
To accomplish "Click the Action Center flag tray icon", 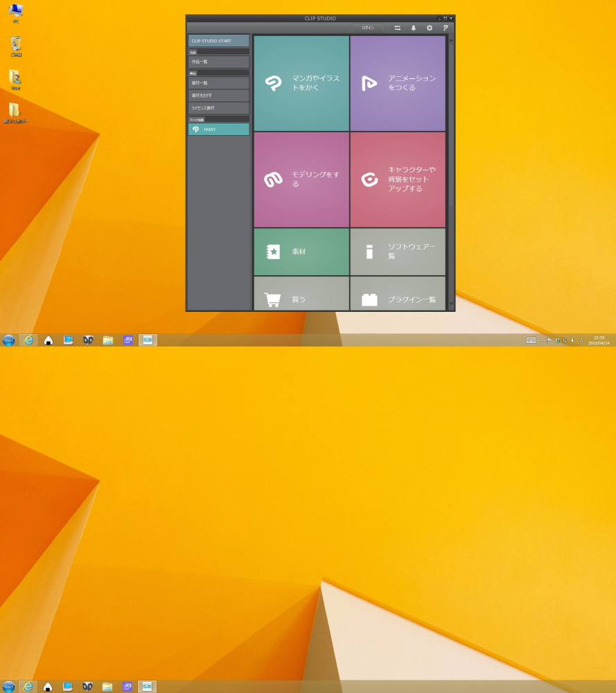I will tap(549, 340).
